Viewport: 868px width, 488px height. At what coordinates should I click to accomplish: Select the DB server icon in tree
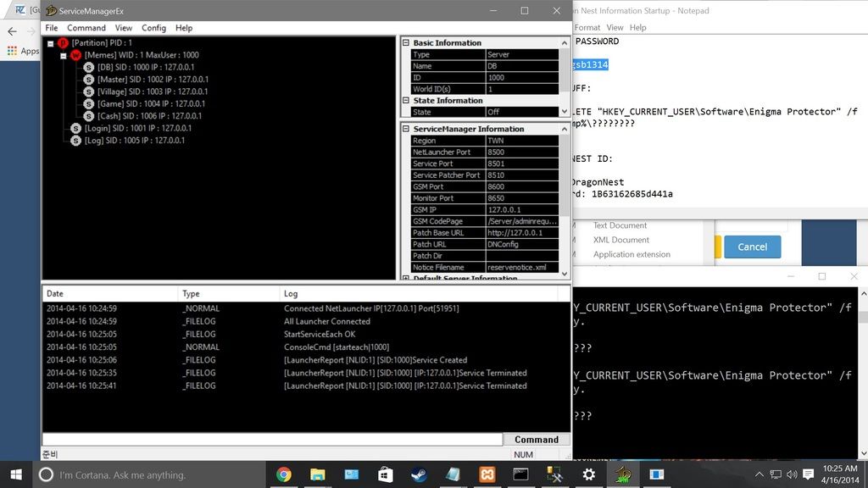[x=89, y=67]
